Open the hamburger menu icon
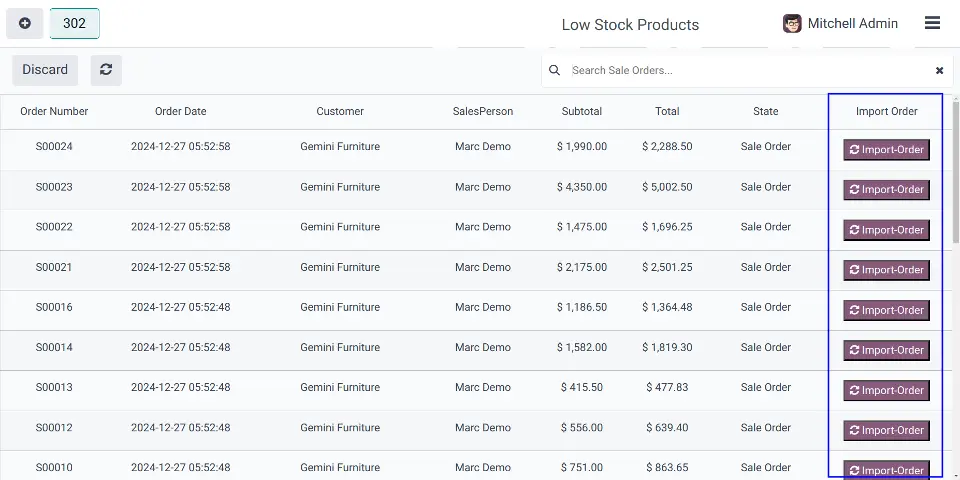This screenshot has height=480, width=960. tap(932, 23)
